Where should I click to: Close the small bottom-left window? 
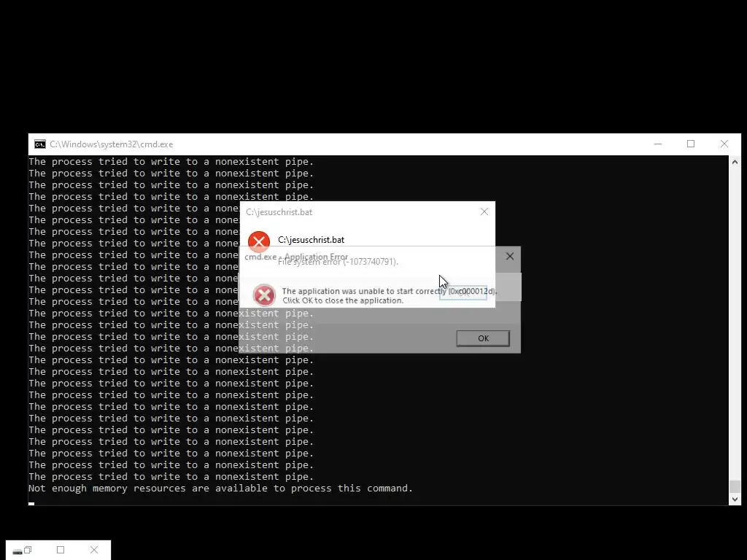(x=94, y=550)
